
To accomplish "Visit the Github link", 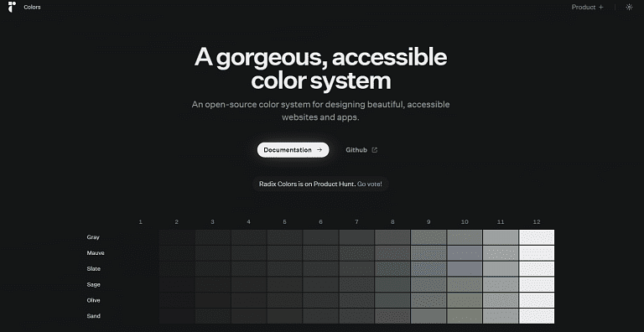I will [x=361, y=150].
